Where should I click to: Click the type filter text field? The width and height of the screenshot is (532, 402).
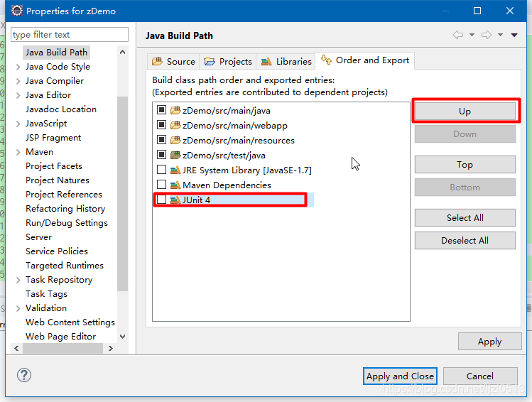pyautogui.click(x=70, y=35)
